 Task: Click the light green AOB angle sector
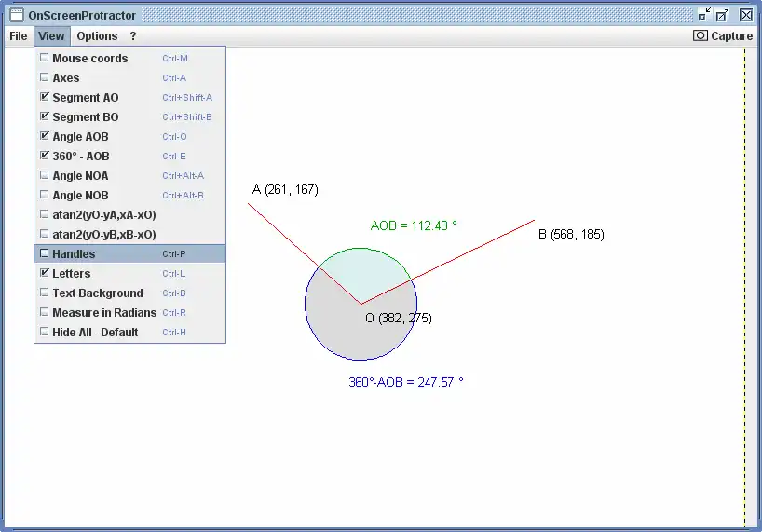pyautogui.click(x=362, y=275)
